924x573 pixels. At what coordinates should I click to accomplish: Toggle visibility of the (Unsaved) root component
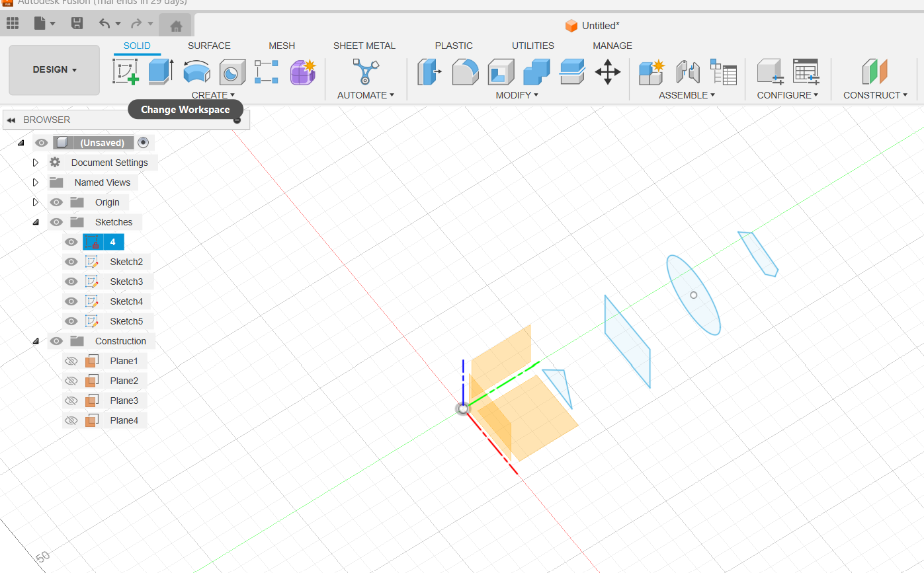click(42, 143)
